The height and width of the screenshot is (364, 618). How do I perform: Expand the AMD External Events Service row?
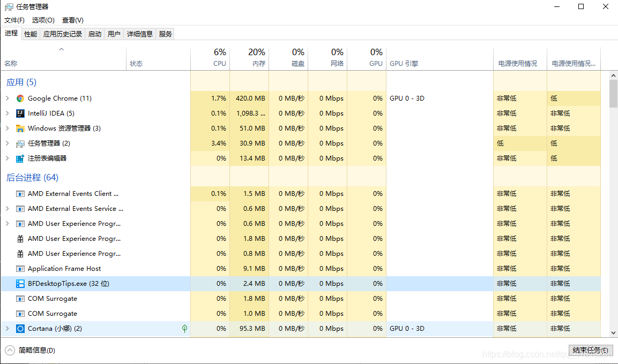[x=7, y=209]
